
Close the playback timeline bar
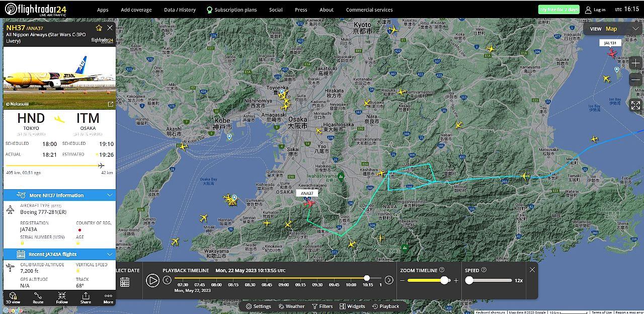(532, 270)
